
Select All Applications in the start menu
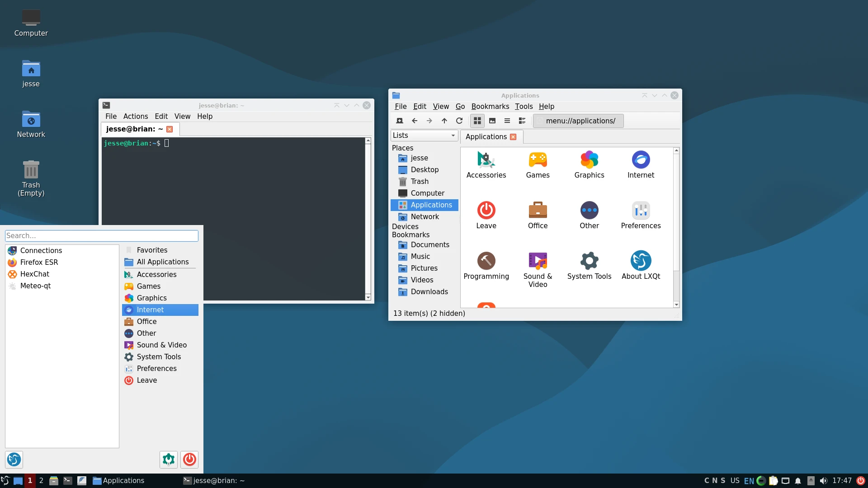162,262
